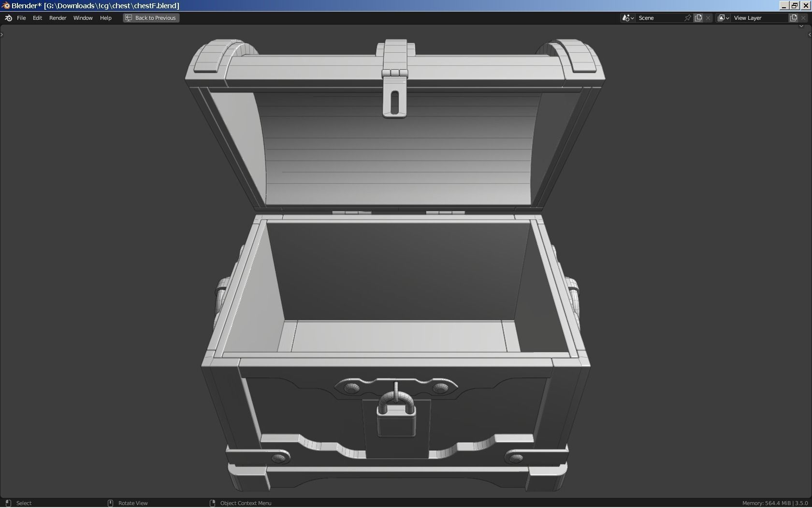This screenshot has height=508, width=812.
Task: Expand the viewport header chevron at top right
Action: 801,26
